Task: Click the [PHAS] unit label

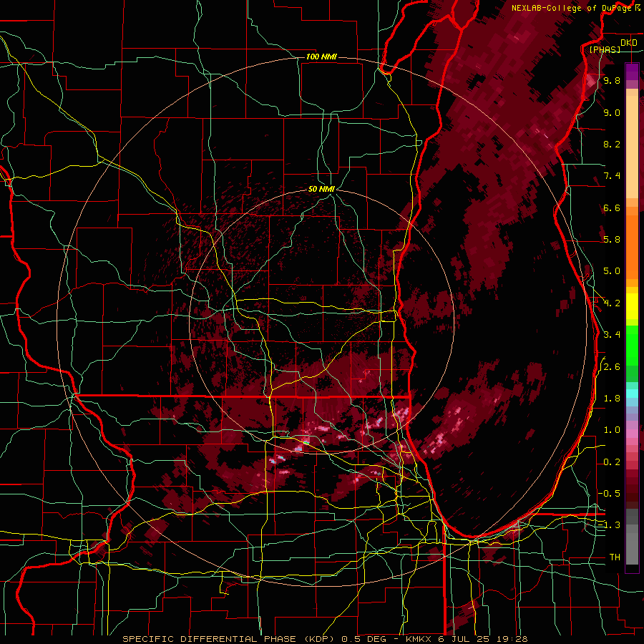Action: (x=605, y=49)
